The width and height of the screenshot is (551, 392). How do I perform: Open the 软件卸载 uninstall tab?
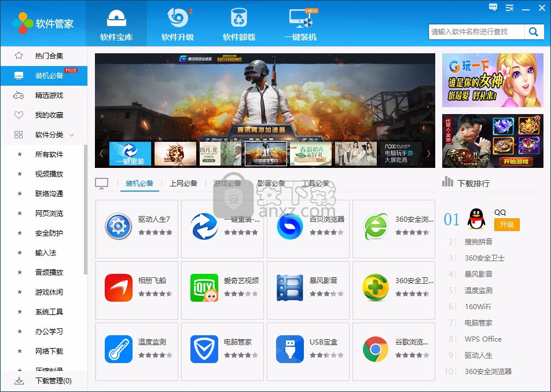tap(239, 23)
